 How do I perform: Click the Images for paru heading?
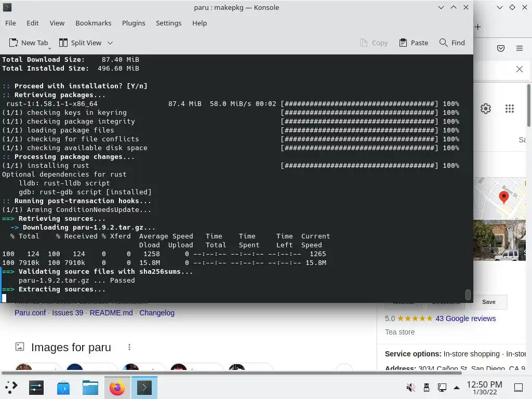(71, 348)
